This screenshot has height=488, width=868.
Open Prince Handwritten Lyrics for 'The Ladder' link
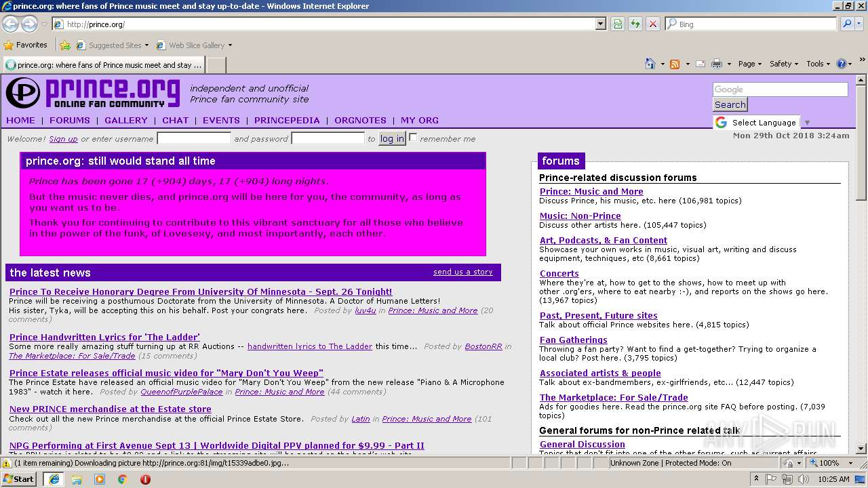pos(104,337)
